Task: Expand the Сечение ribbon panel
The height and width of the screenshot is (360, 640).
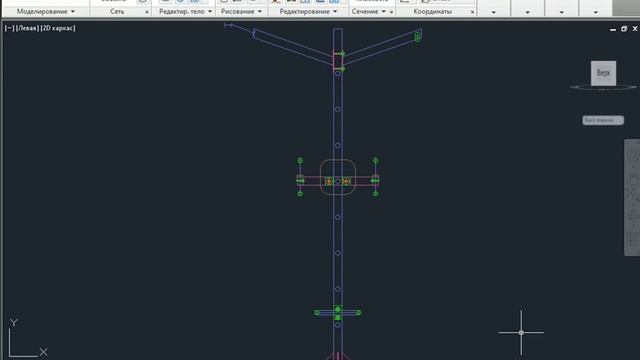Action: click(x=369, y=11)
